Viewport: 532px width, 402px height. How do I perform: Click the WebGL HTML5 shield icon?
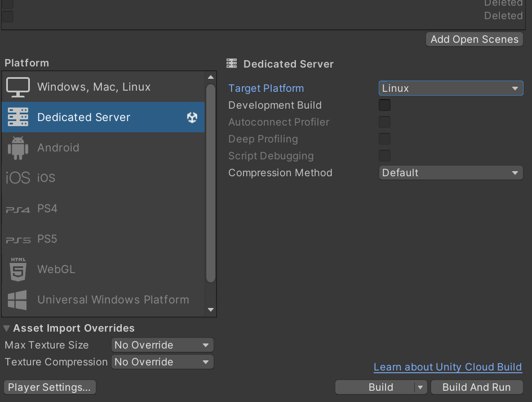[18, 270]
